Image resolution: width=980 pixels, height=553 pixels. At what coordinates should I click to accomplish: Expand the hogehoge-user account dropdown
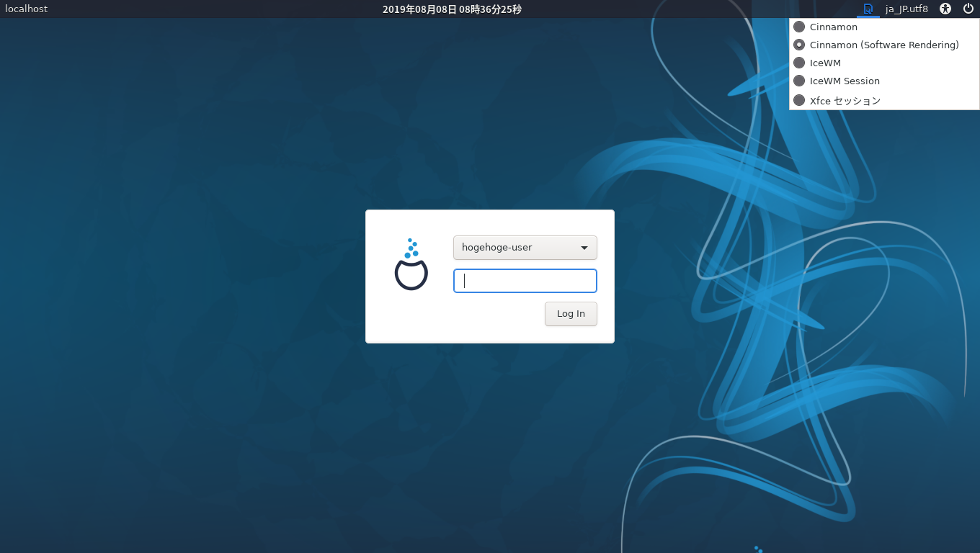[x=525, y=248]
